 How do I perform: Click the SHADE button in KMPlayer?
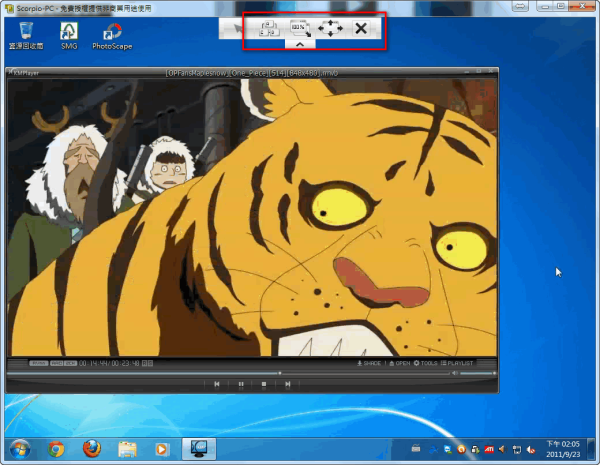369,363
